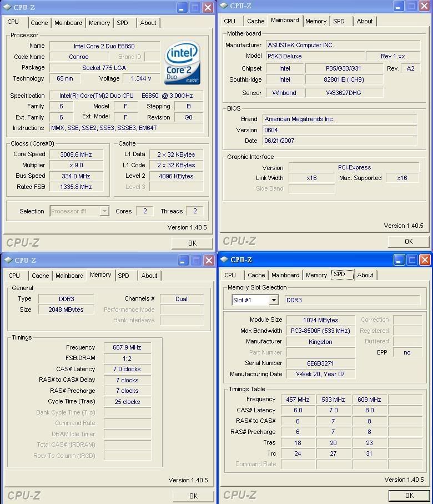Image resolution: width=433 pixels, height=504 pixels.
Task: Click the BIOS Version 0604 field
Action: click(340, 130)
